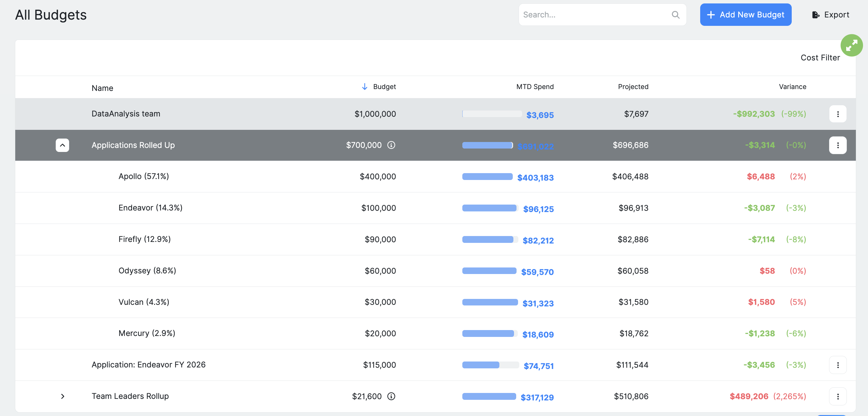Viewport: 868px width, 416px height.
Task: Open the kebab menu on Team Leaders Rollup row
Action: [x=838, y=396]
